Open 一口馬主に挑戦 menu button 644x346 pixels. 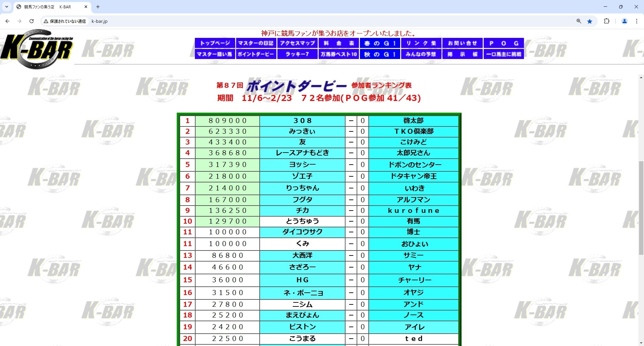[x=503, y=54]
